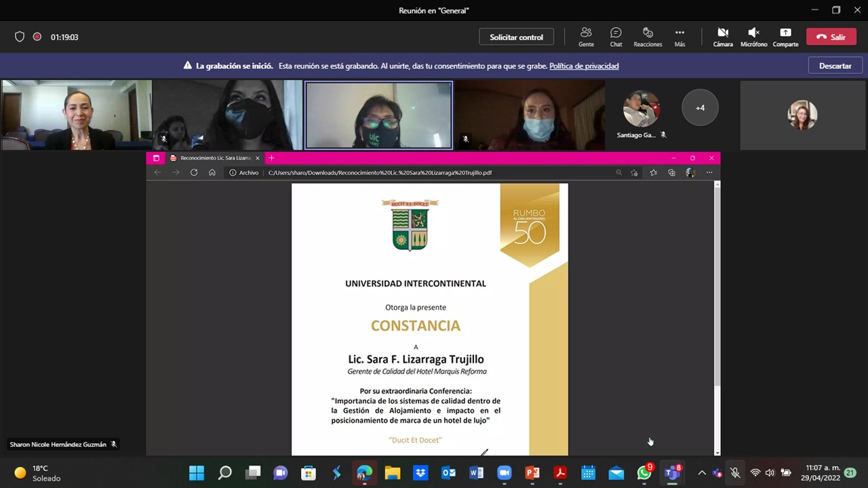Open Dropbox from taskbar
The image size is (868, 488).
point(420,472)
